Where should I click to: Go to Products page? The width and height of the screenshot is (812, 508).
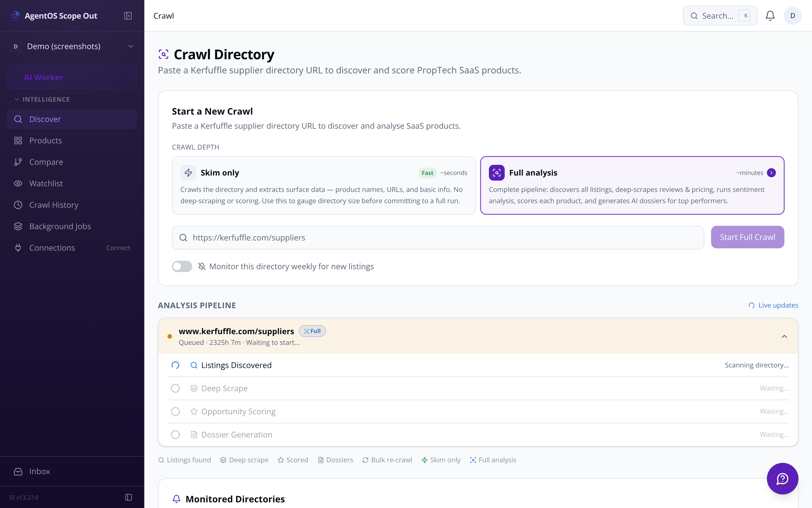coord(72,141)
